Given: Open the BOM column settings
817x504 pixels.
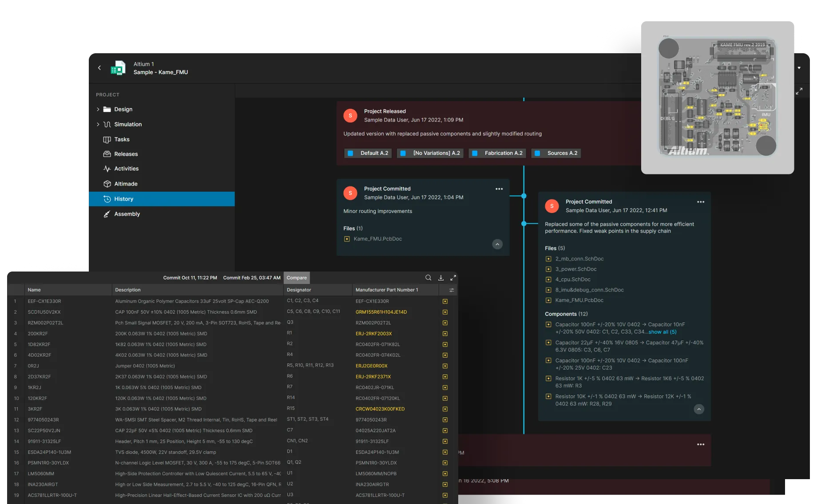Looking at the screenshot, I should [x=452, y=291].
